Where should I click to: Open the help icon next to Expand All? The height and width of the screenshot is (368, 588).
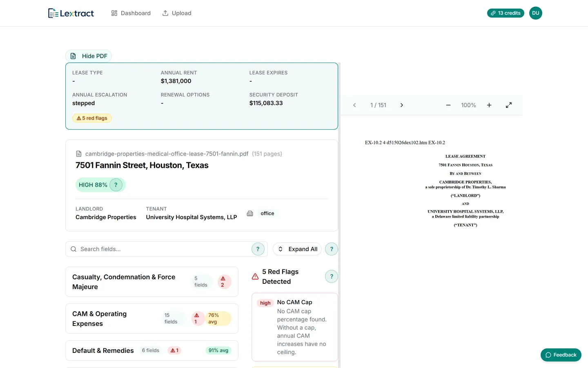(x=332, y=249)
